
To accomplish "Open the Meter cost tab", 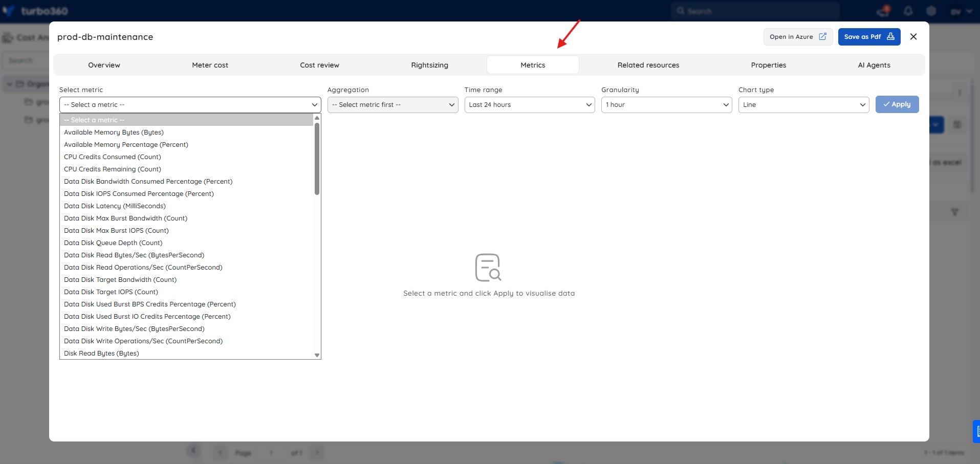I will pos(210,65).
